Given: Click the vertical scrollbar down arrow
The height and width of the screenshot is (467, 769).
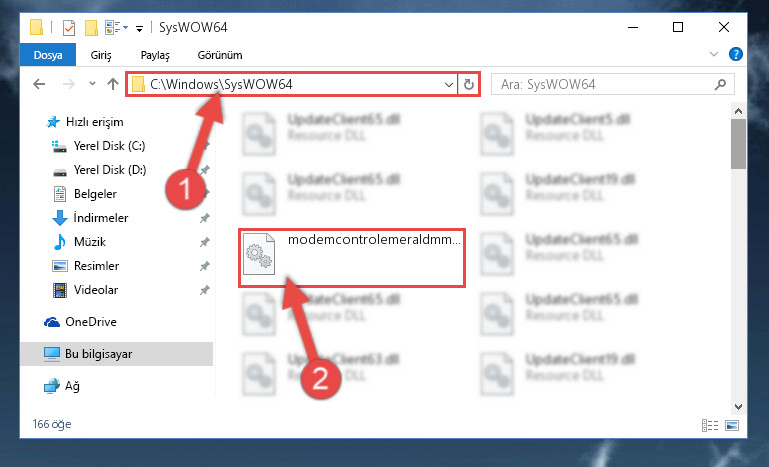Looking at the screenshot, I should point(738,406).
